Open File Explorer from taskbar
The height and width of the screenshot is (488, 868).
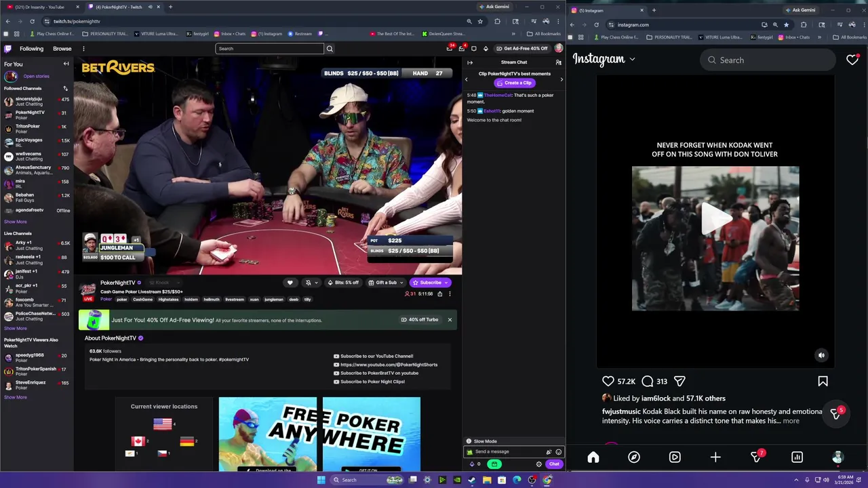click(x=487, y=480)
